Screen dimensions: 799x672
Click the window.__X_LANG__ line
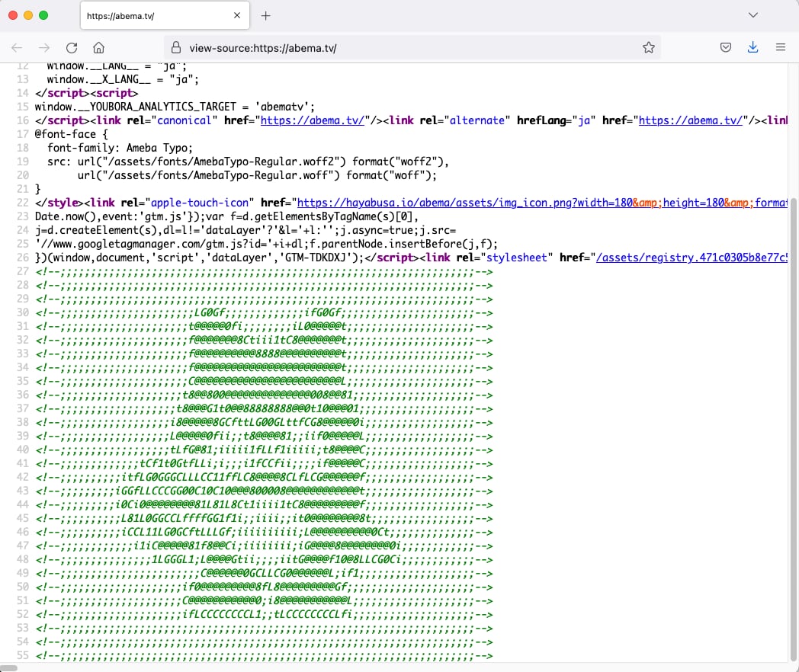123,79
